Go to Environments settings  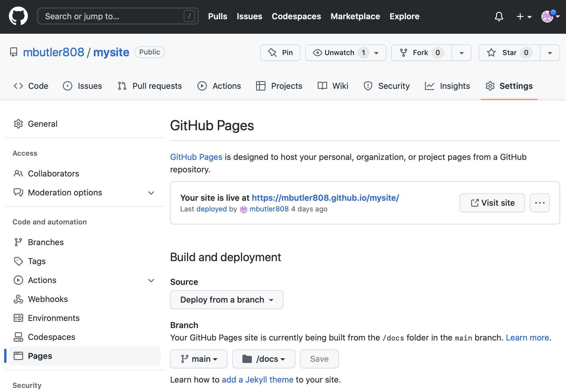coord(54,318)
